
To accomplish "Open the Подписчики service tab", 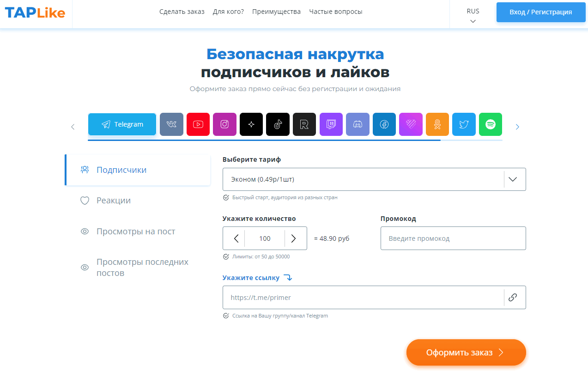I will point(138,170).
